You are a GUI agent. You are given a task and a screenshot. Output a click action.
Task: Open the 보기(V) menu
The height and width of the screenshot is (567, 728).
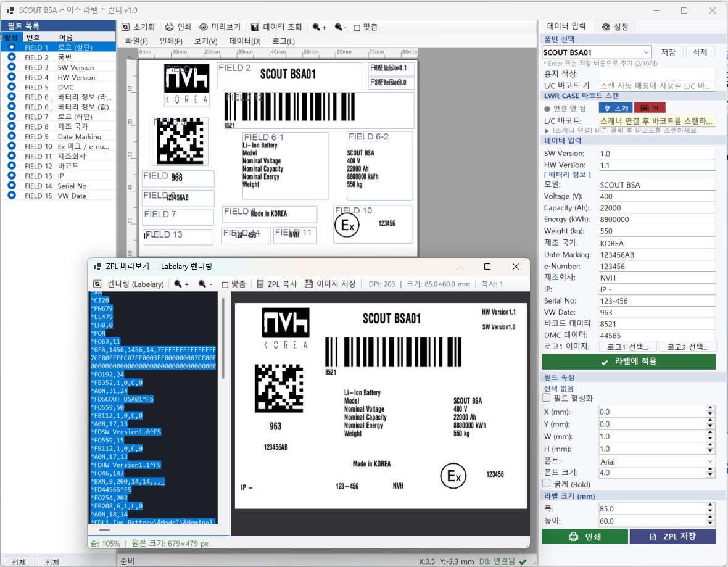pyautogui.click(x=205, y=41)
